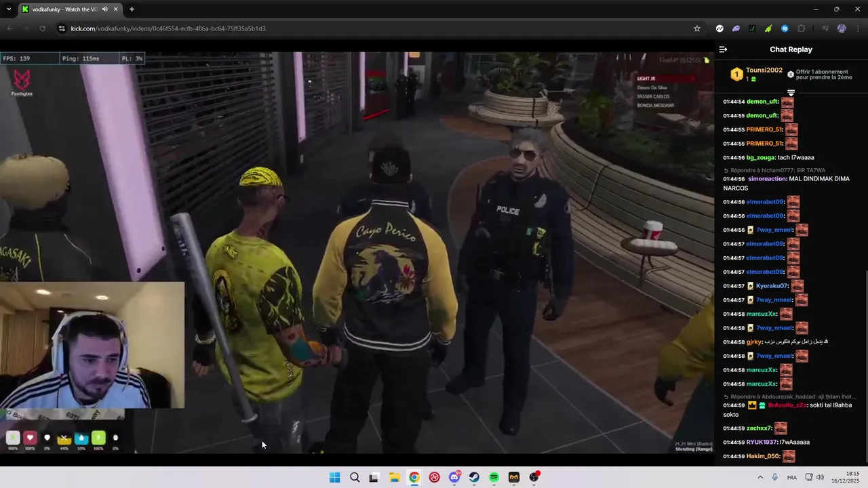Open the Windows Start menu
This screenshot has width=868, height=488.
(334, 477)
